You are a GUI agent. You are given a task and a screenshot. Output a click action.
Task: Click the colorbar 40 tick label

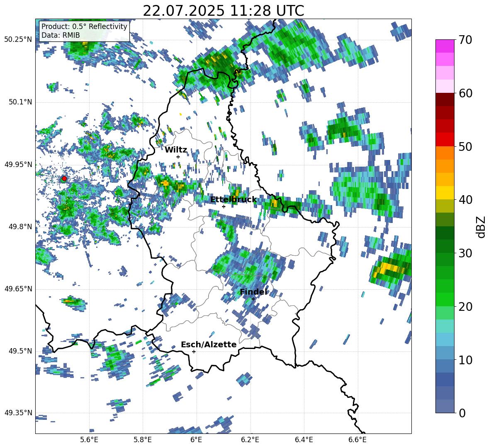(x=465, y=200)
